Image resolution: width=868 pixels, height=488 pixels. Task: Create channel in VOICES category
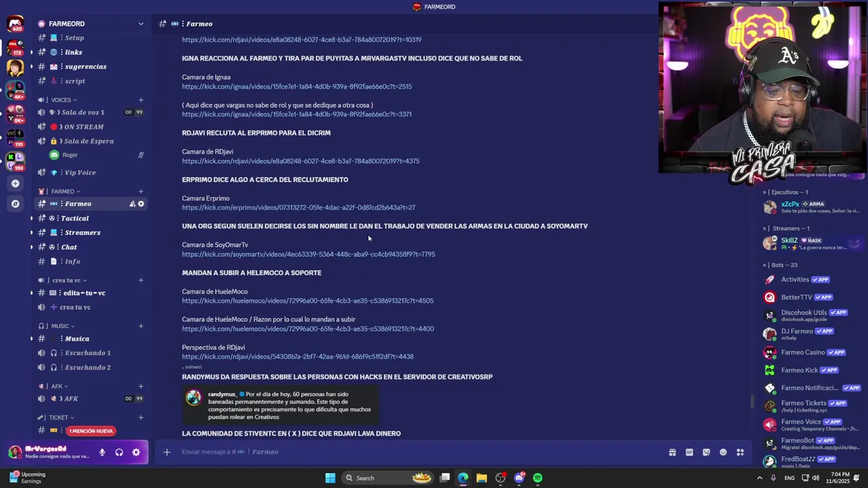coord(141,100)
